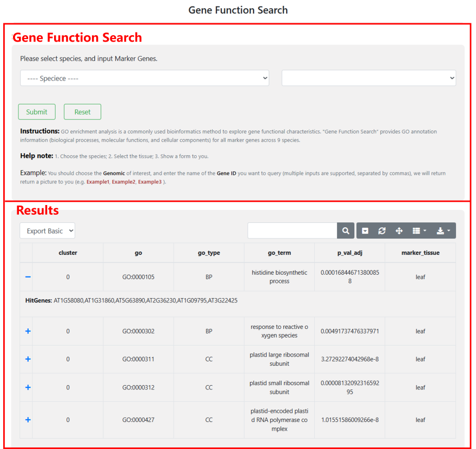Open the Example2 link
Image resolution: width=476 pixels, height=449 pixels.
[123, 182]
